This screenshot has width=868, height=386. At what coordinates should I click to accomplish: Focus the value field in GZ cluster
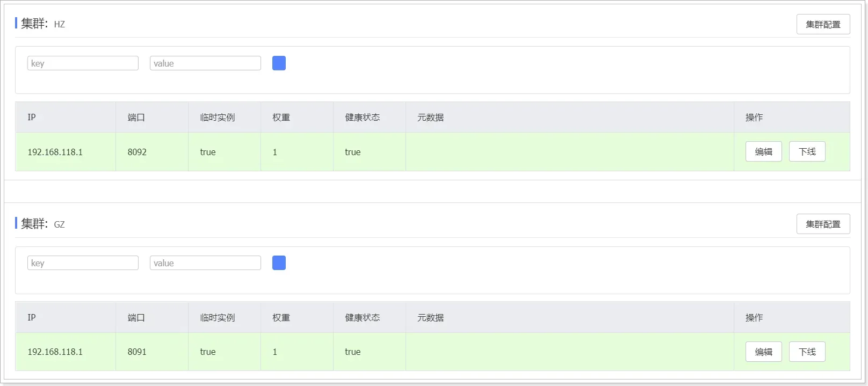(x=205, y=263)
